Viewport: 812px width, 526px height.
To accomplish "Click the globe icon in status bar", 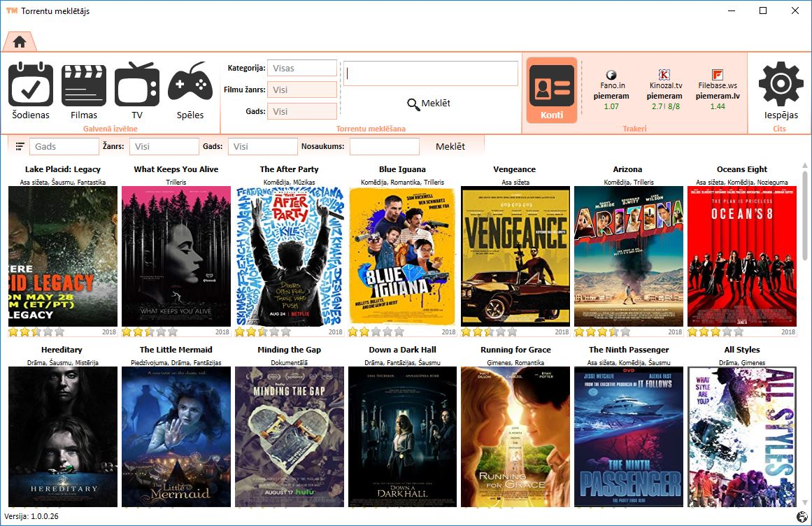I will click(802, 517).
